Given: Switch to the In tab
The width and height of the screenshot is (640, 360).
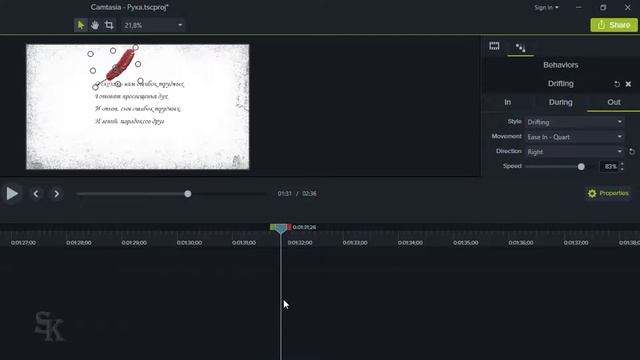Looking at the screenshot, I should pyautogui.click(x=507, y=102).
